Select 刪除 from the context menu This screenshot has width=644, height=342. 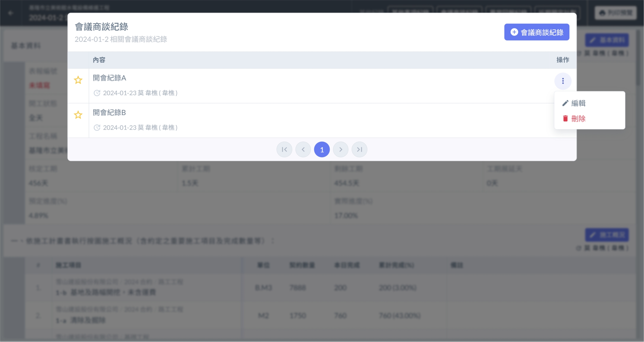578,119
